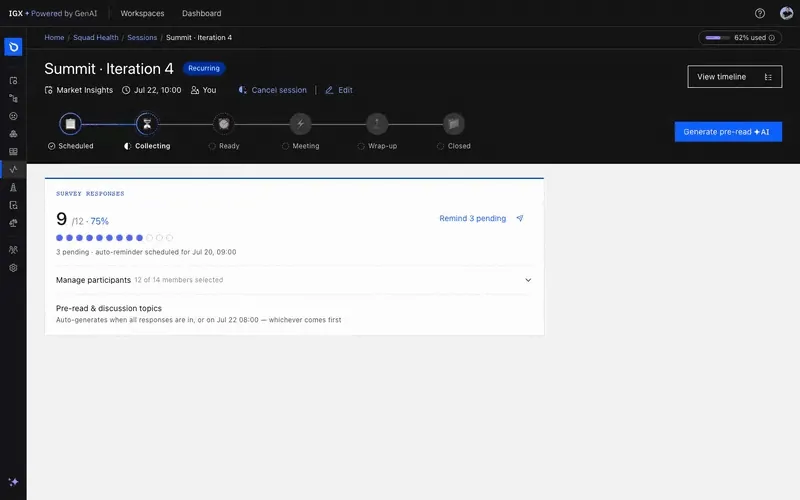Click Market Insights workspace label

(x=85, y=90)
